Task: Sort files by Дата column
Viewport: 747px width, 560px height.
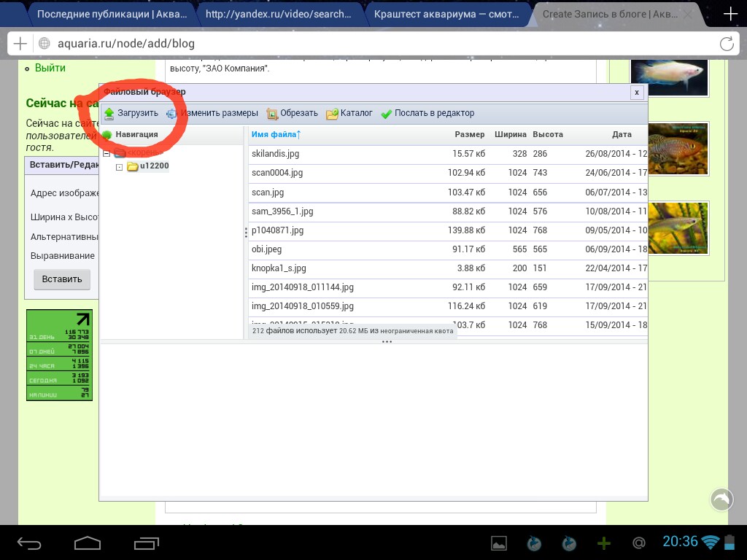Action: (622, 134)
